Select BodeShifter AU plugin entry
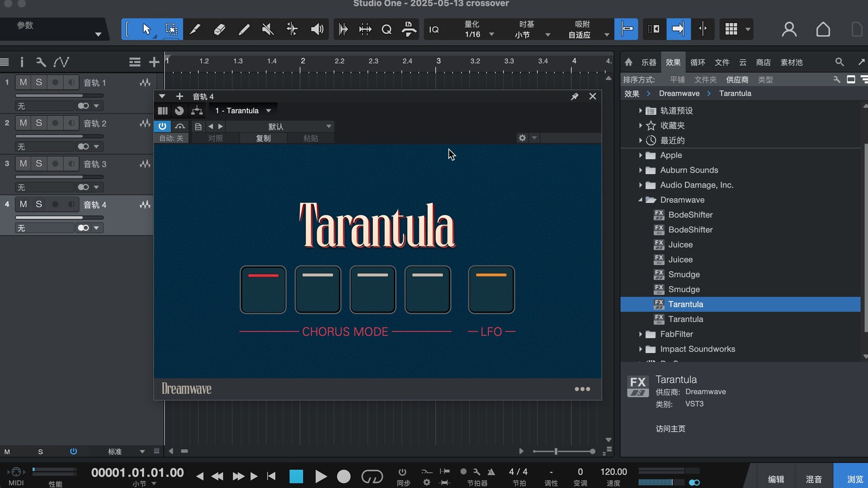 click(690, 230)
